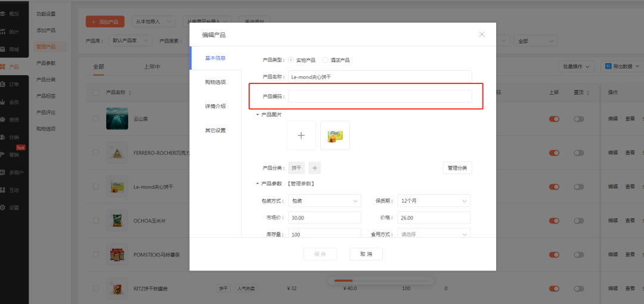Open the 统计 statistics sidebar icon
Screen dimensions: 644x304
[x=3, y=31]
